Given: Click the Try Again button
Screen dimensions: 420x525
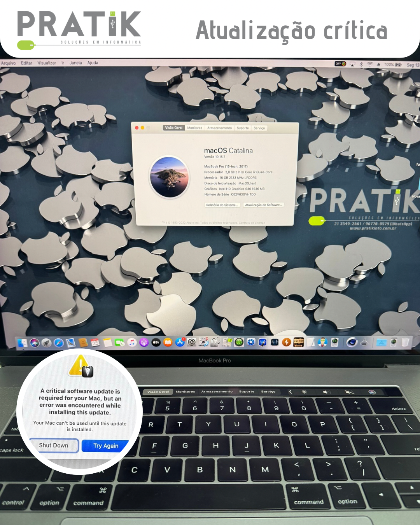Looking at the screenshot, I should pyautogui.click(x=105, y=446).
